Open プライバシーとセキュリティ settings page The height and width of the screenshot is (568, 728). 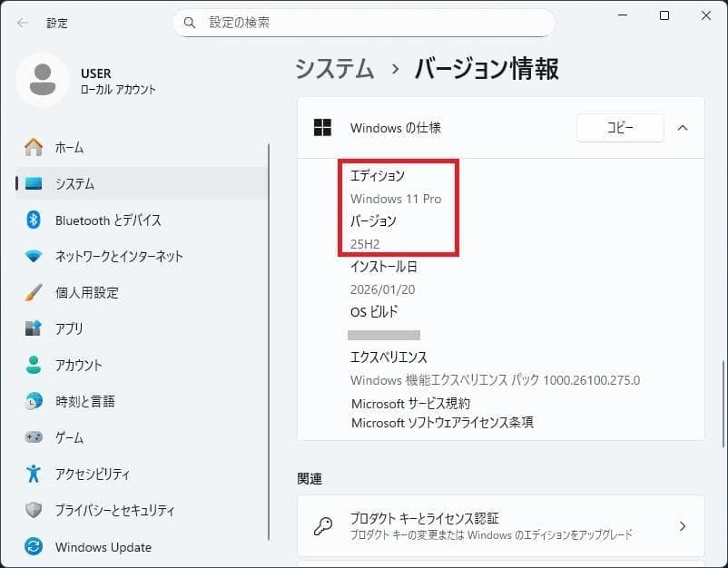(114, 510)
